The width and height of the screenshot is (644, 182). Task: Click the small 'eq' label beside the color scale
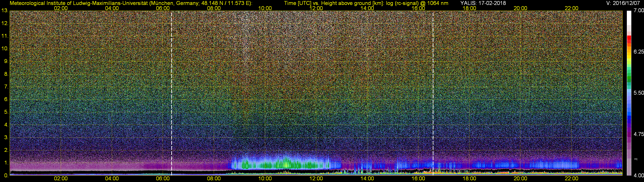(636, 159)
